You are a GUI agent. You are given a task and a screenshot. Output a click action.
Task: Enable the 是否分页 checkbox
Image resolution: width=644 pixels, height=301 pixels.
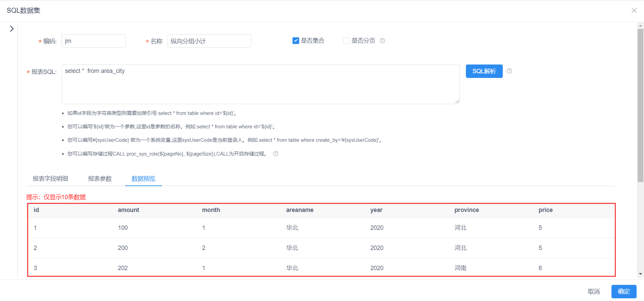click(x=346, y=41)
